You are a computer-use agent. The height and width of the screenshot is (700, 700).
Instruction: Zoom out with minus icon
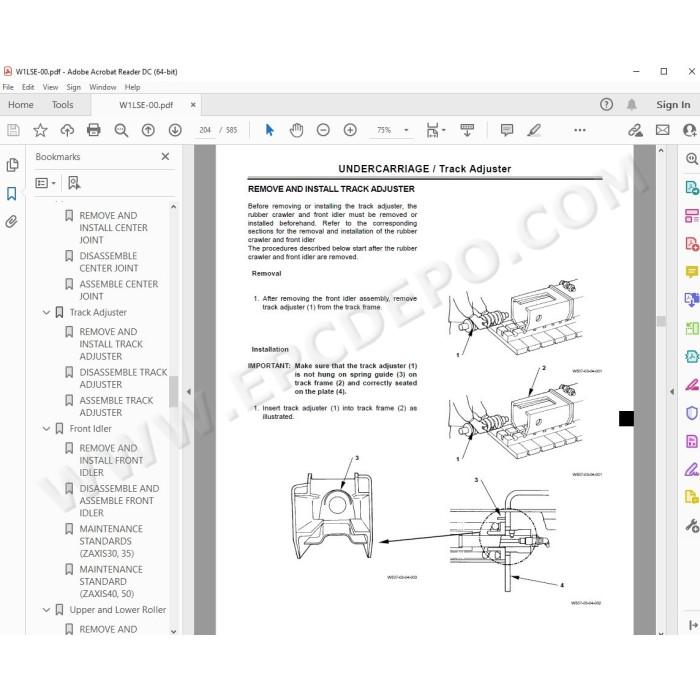tap(323, 130)
